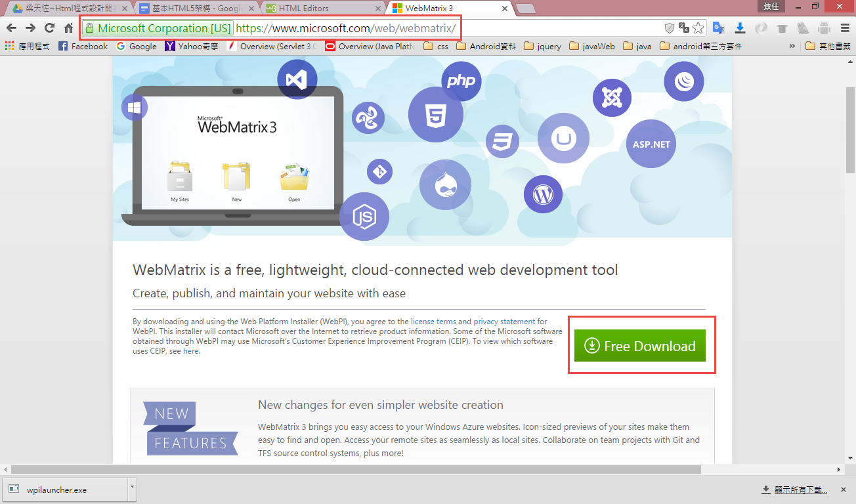Open the Yahoo奇摩 bookmark
This screenshot has height=504, width=856.
(192, 46)
